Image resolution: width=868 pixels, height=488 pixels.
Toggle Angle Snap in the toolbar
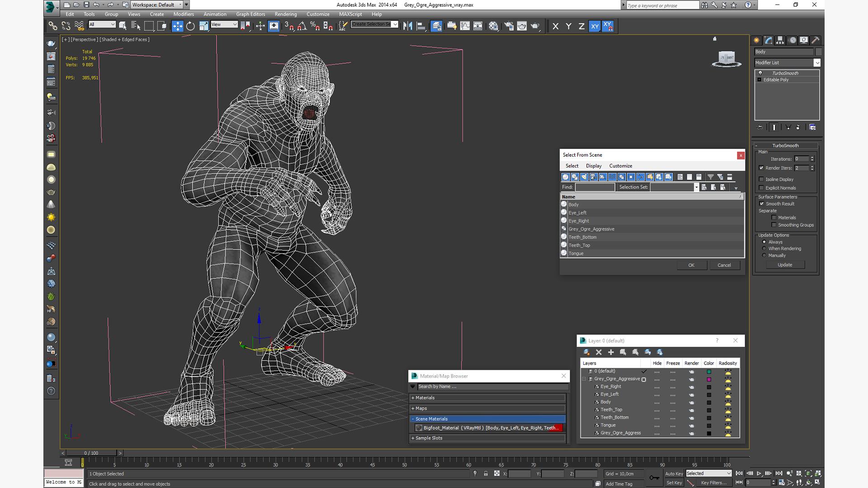point(302,26)
